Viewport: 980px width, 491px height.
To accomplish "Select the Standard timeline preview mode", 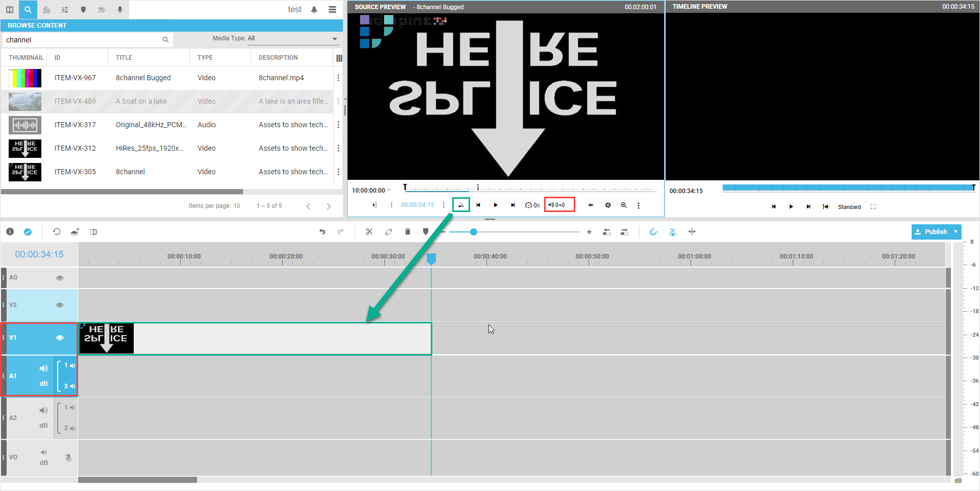I will pyautogui.click(x=849, y=207).
